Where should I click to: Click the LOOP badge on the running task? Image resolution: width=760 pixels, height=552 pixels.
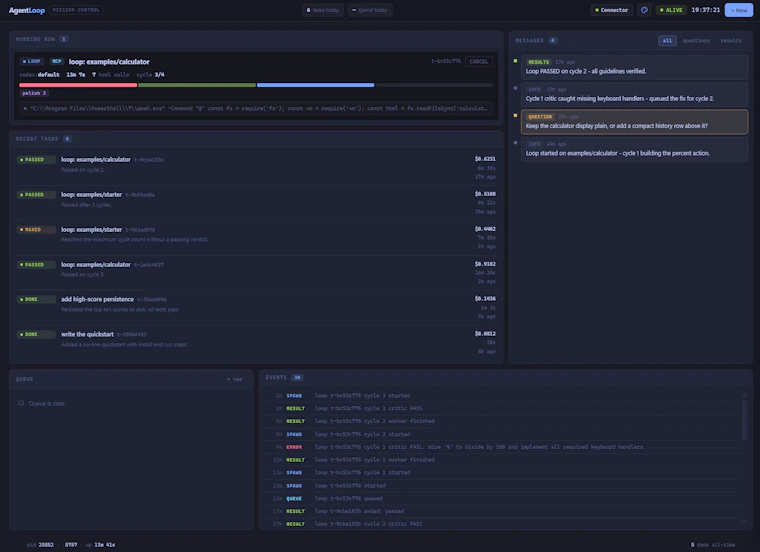(32, 62)
